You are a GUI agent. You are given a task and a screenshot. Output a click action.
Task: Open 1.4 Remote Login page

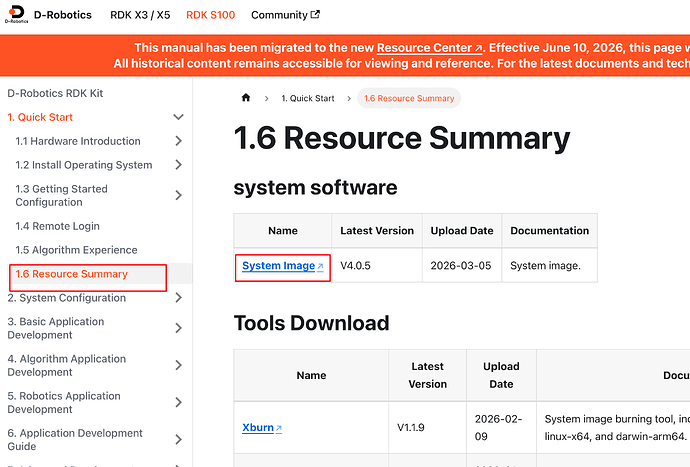[57, 226]
